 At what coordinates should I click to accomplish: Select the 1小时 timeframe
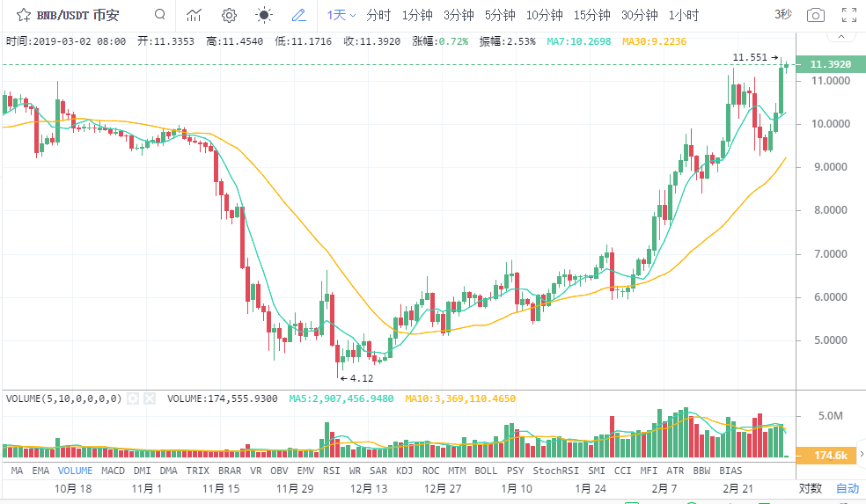[684, 15]
